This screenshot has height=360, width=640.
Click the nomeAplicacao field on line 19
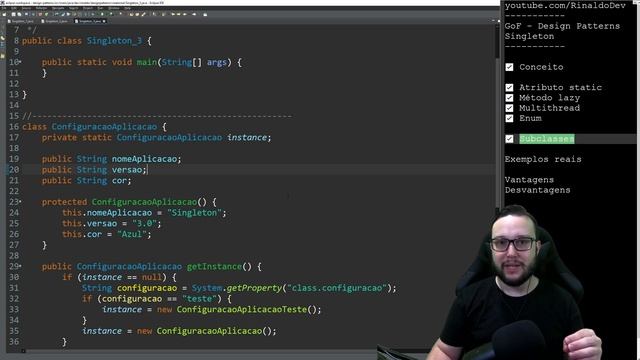(144, 159)
